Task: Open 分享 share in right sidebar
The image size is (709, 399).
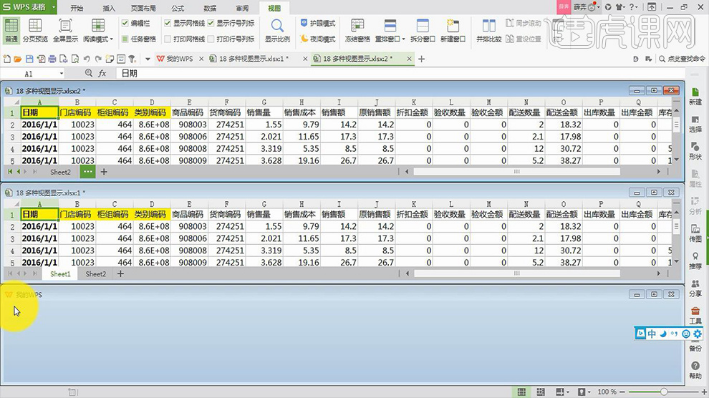Action: [x=695, y=288]
